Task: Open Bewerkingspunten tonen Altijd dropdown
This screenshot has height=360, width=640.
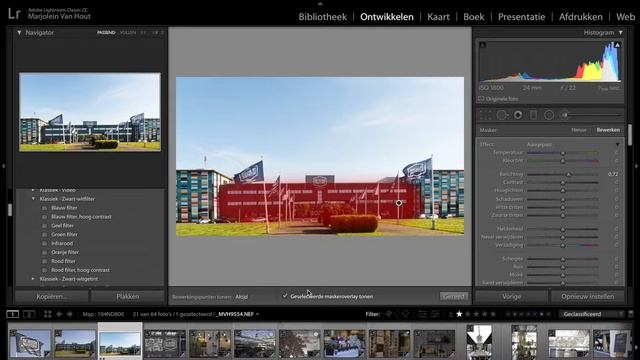Action: (x=242, y=297)
